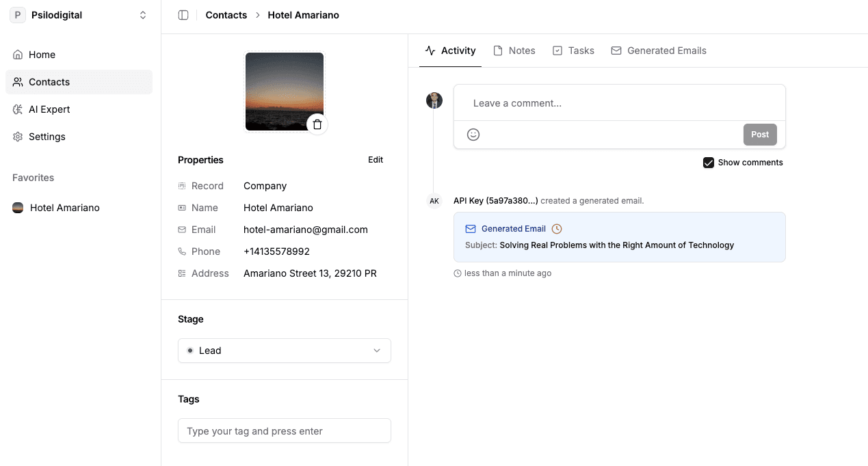
Task: Click the Leave a comment field
Action: (620, 103)
